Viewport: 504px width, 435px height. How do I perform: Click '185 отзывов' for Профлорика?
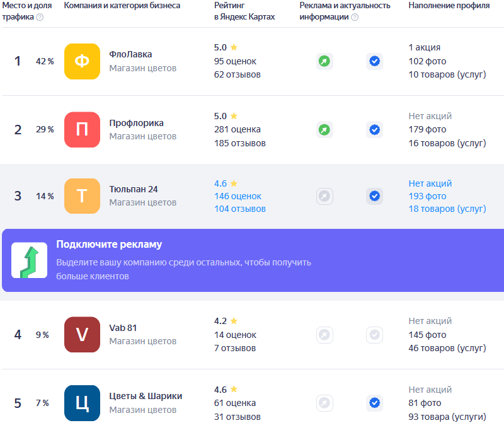pos(240,143)
